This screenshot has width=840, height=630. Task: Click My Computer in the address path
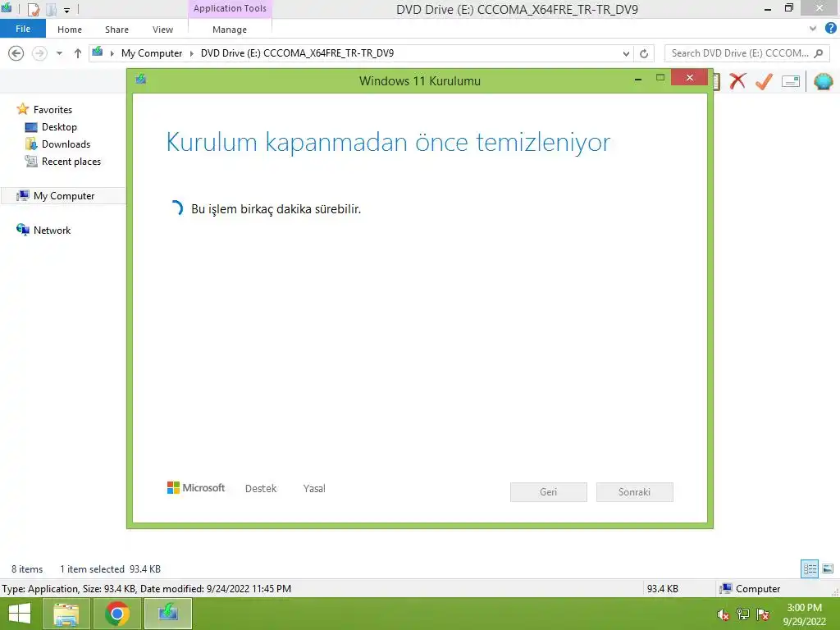pyautogui.click(x=152, y=53)
